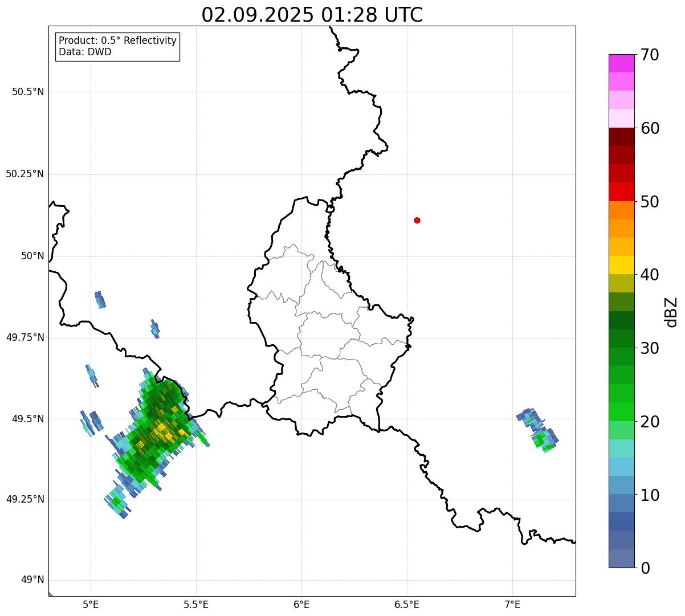Select the 'Data: DWD' label
Image resolution: width=685 pixels, height=616 pixels.
[85, 52]
